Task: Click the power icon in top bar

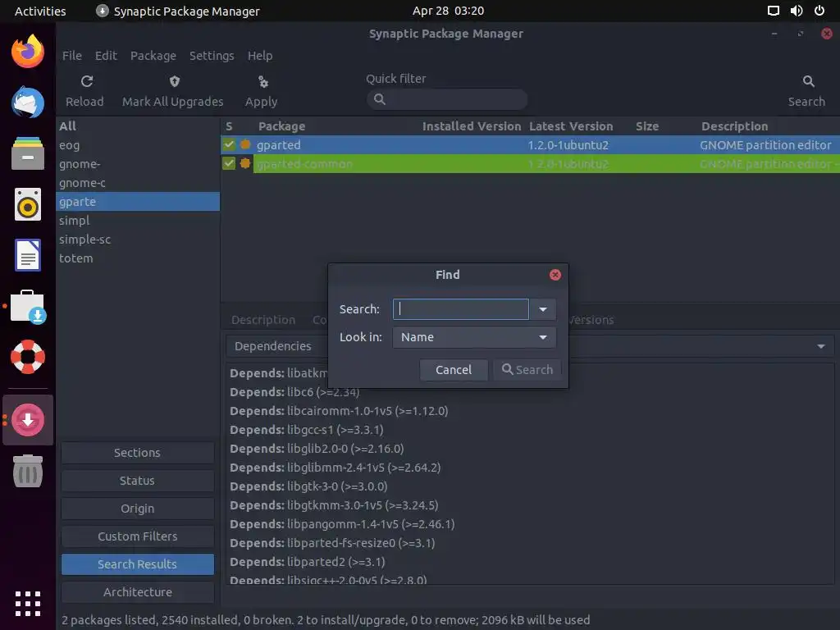Action: [819, 11]
